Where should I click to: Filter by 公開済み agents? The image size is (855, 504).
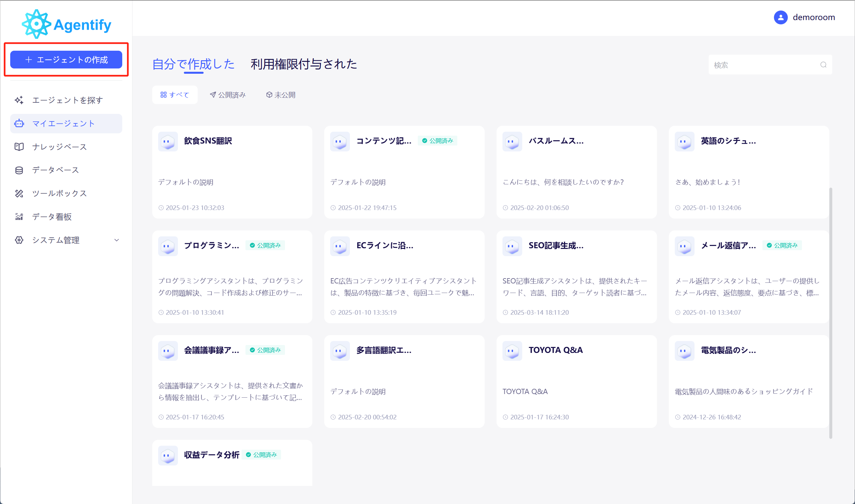(228, 95)
